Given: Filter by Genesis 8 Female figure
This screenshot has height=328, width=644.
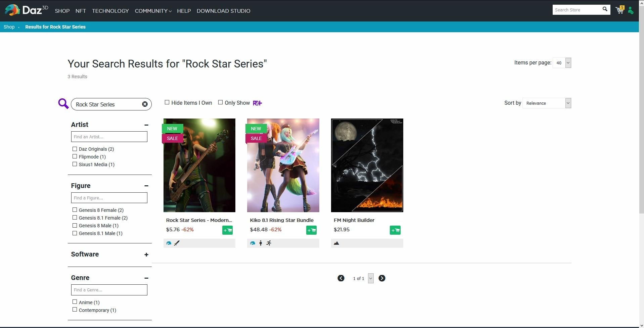Looking at the screenshot, I should click(x=75, y=210).
